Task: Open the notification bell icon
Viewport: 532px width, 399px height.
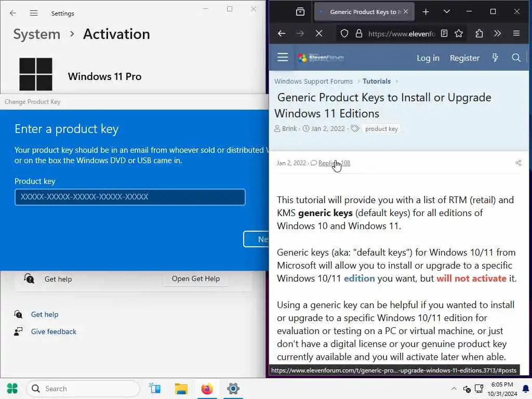Action: tap(526, 389)
